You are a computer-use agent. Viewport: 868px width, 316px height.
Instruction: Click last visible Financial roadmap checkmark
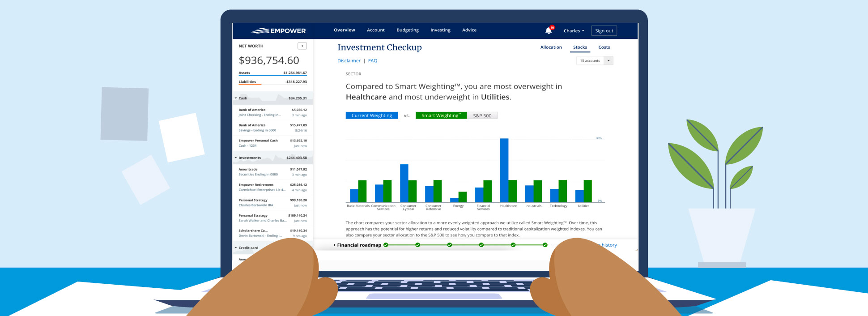[545, 245]
